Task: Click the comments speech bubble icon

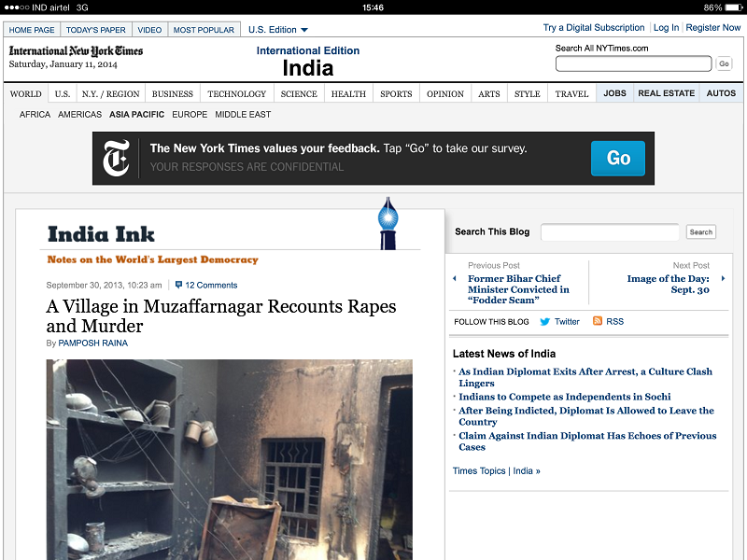Action: (178, 285)
